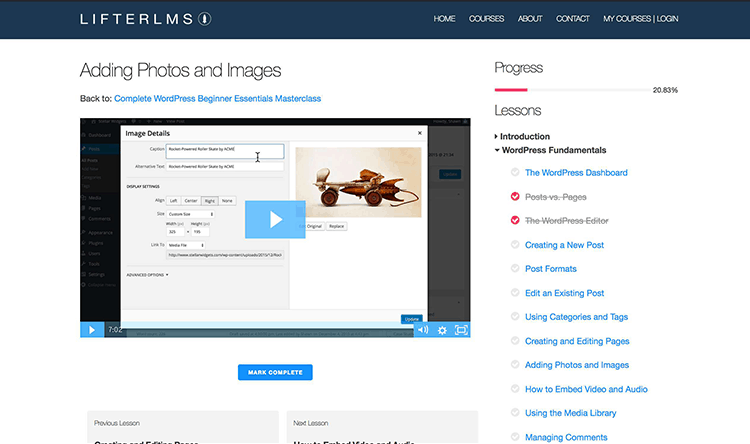Click the 20.83% progress value
Viewport: 750px width, 444px height.
pos(665,90)
